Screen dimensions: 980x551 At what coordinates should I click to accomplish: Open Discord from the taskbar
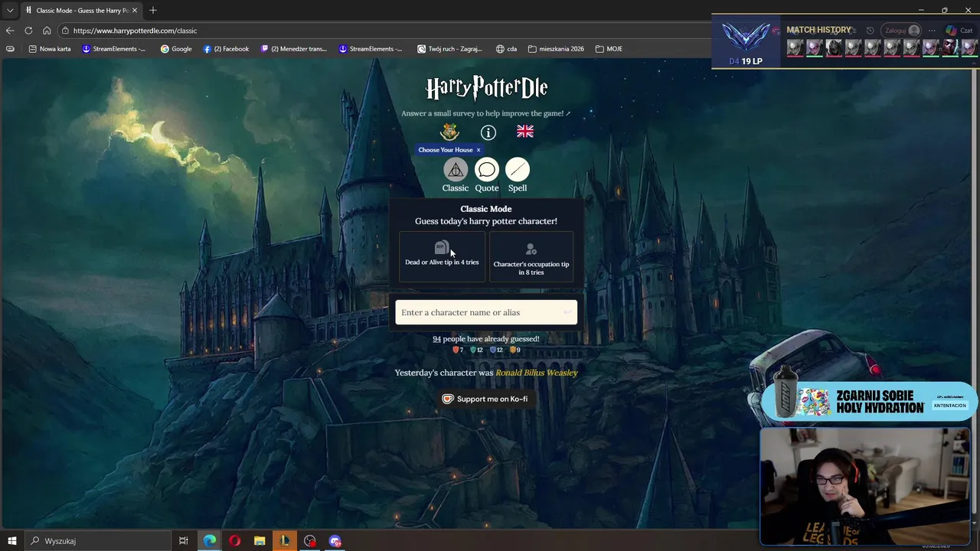pos(335,541)
